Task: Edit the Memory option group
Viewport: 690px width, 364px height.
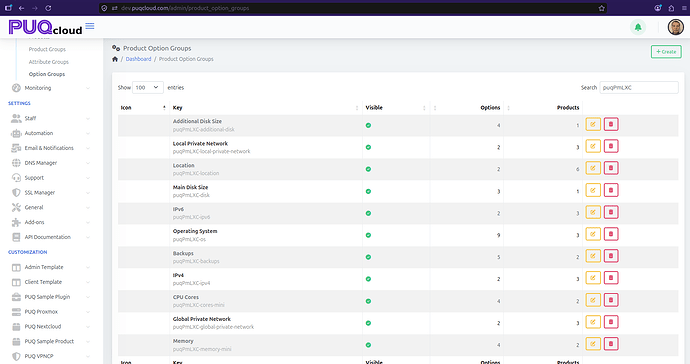Action: (593, 344)
